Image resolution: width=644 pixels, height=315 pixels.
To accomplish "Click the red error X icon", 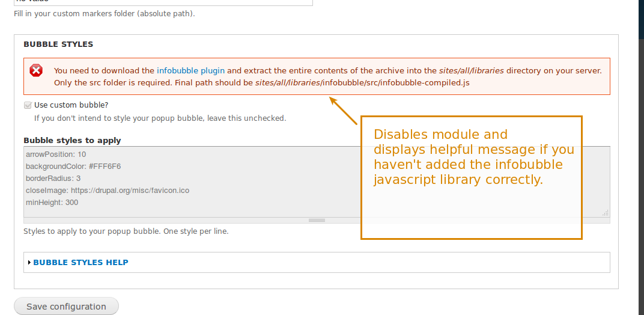I will (x=36, y=71).
